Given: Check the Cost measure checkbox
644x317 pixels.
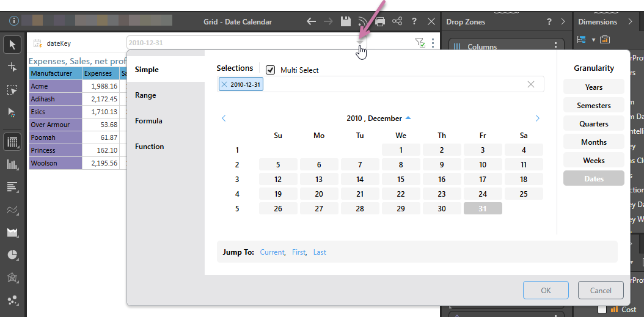Looking at the screenshot, I should point(602,309).
